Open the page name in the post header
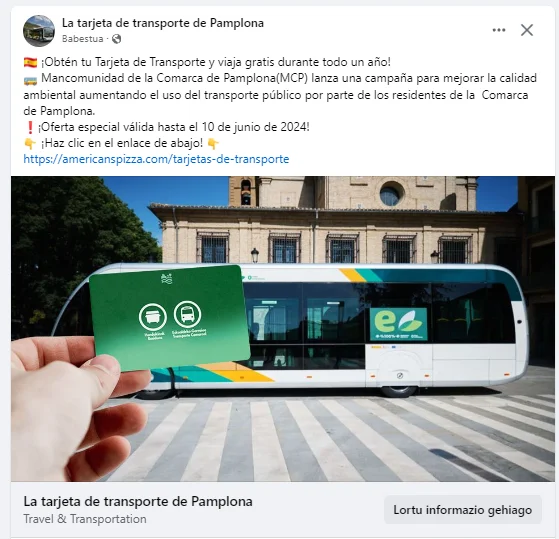 [x=163, y=23]
